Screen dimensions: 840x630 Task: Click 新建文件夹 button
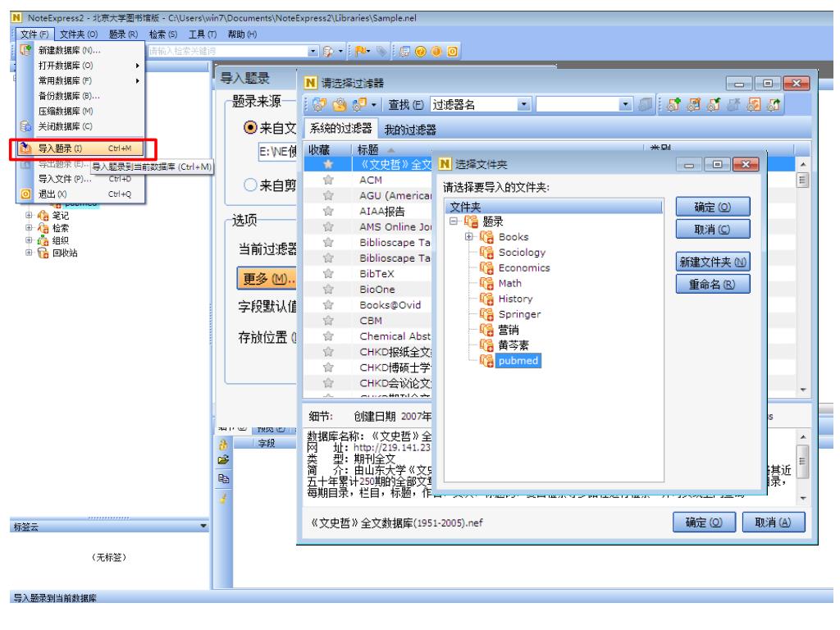tap(713, 262)
